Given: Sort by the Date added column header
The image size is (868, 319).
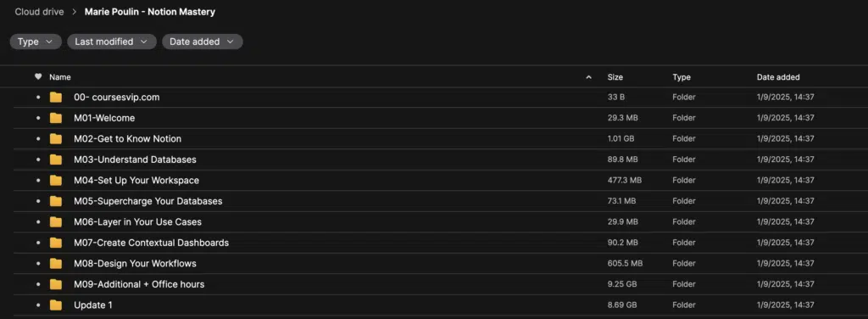Looking at the screenshot, I should [778, 77].
